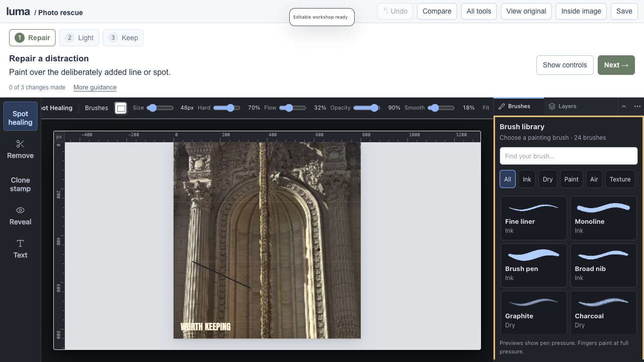Go to step 3 Keep
Screen dimensions: 644x362
[123, 38]
